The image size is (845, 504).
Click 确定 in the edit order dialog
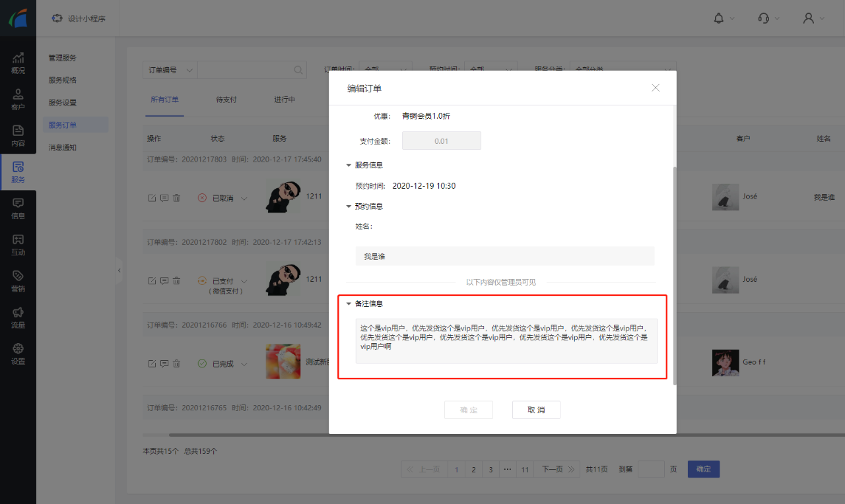(x=469, y=410)
